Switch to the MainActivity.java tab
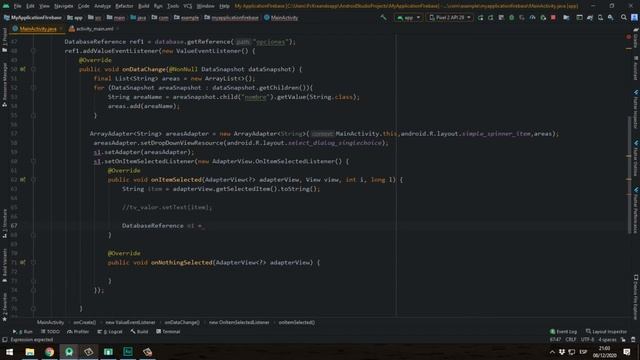Image resolution: width=640 pixels, height=360 pixels. 37,29
